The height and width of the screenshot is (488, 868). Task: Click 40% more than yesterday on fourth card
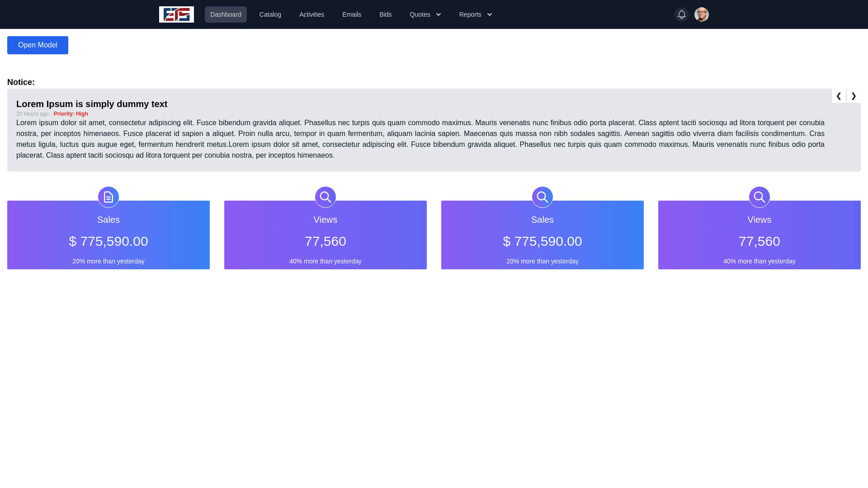759,261
